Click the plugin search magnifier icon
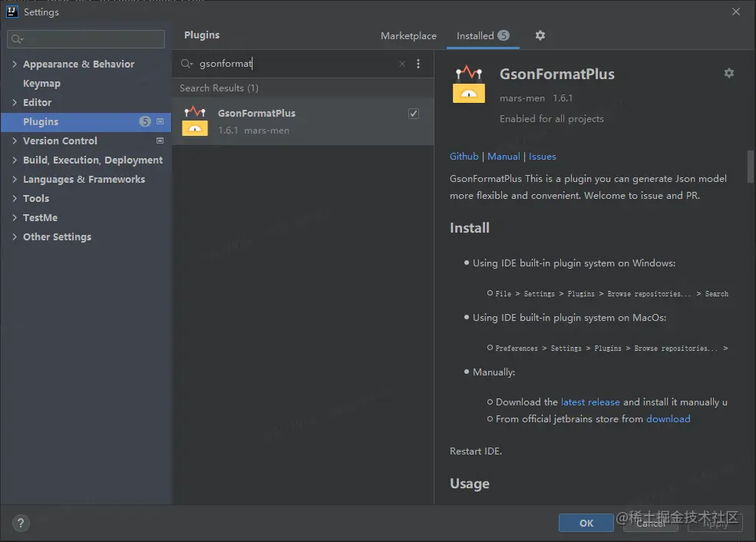This screenshot has height=542, width=756. pos(187,64)
